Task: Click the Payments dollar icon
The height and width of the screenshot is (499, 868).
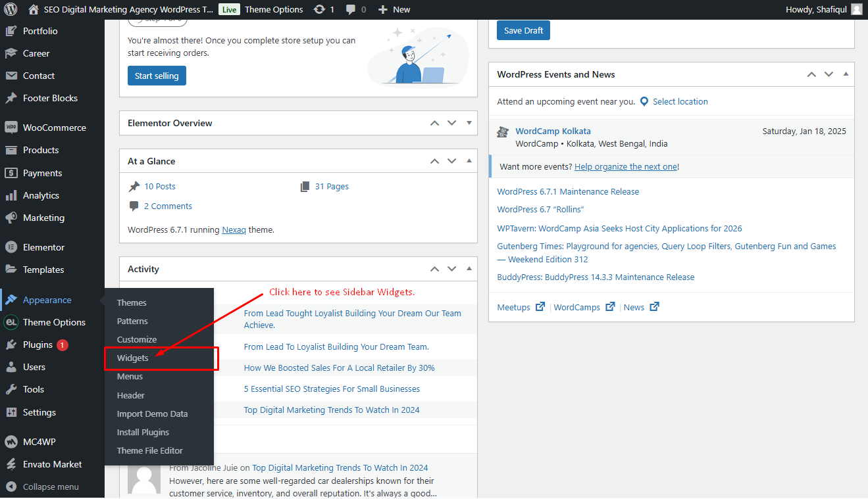Action: [11, 173]
